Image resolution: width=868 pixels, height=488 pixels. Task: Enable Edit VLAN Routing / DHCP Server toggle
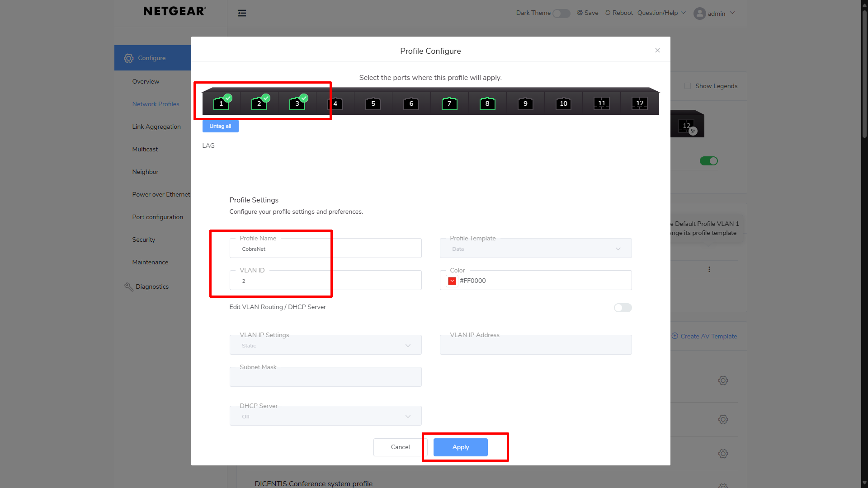[x=623, y=308]
